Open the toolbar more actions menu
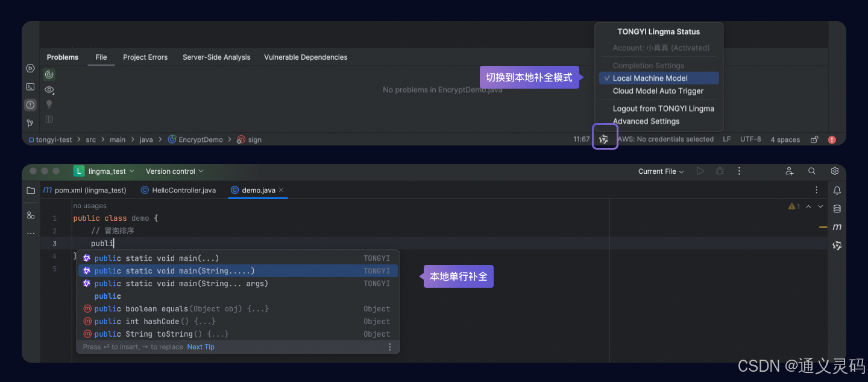The height and width of the screenshot is (382, 868). click(739, 171)
